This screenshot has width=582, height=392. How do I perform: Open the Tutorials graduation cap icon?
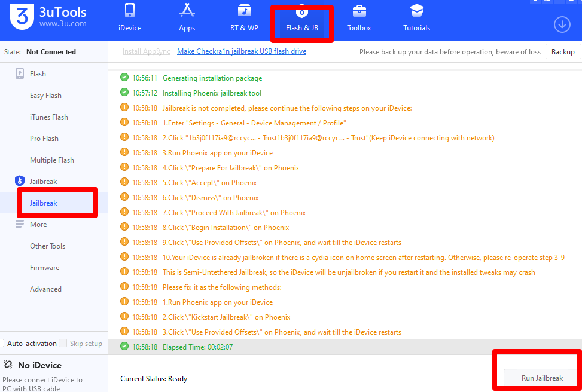(x=417, y=10)
